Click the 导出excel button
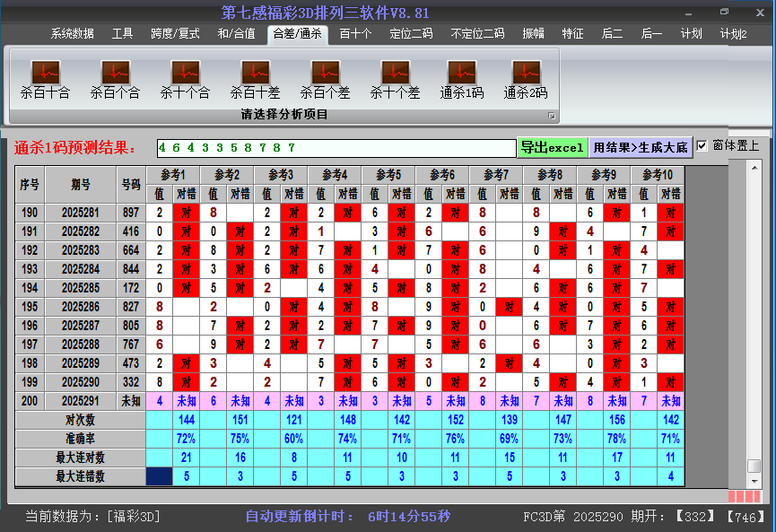Image resolution: width=776 pixels, height=532 pixels. tap(552, 147)
